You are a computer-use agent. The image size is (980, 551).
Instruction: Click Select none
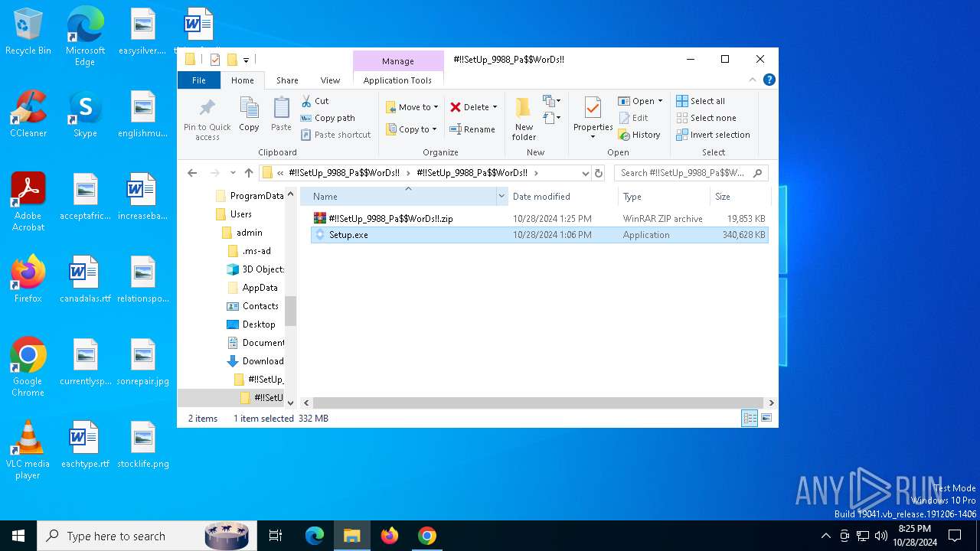[706, 118]
